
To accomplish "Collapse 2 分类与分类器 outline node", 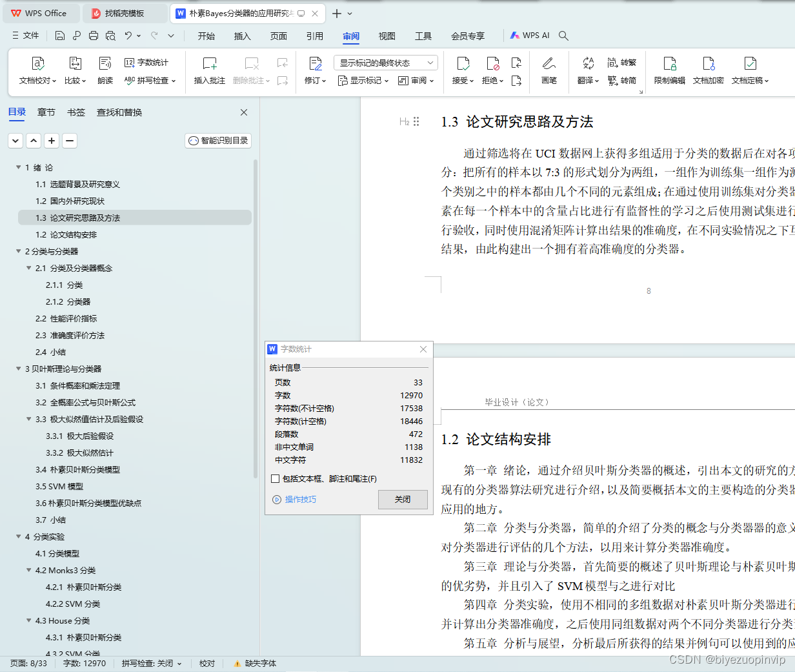I will tap(18, 251).
